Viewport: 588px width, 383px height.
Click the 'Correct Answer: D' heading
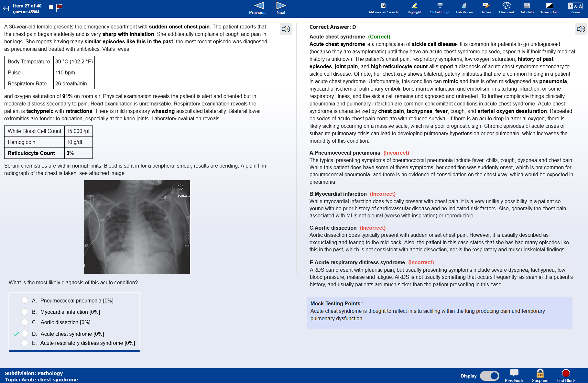coord(332,27)
